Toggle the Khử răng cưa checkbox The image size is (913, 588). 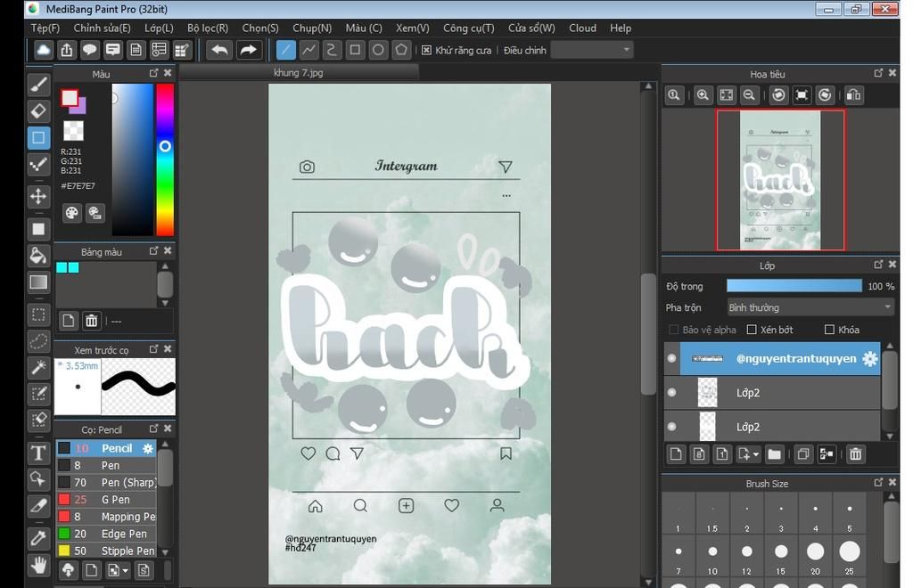coord(427,50)
